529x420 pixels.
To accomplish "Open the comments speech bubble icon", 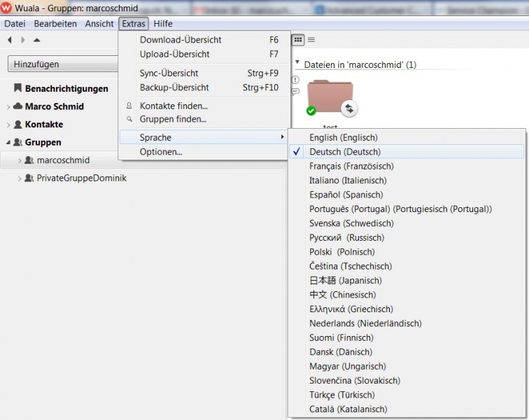I will tap(295, 92).
